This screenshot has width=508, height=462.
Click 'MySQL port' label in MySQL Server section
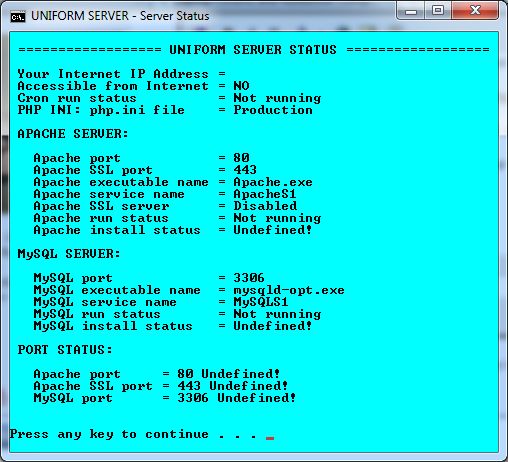73,278
